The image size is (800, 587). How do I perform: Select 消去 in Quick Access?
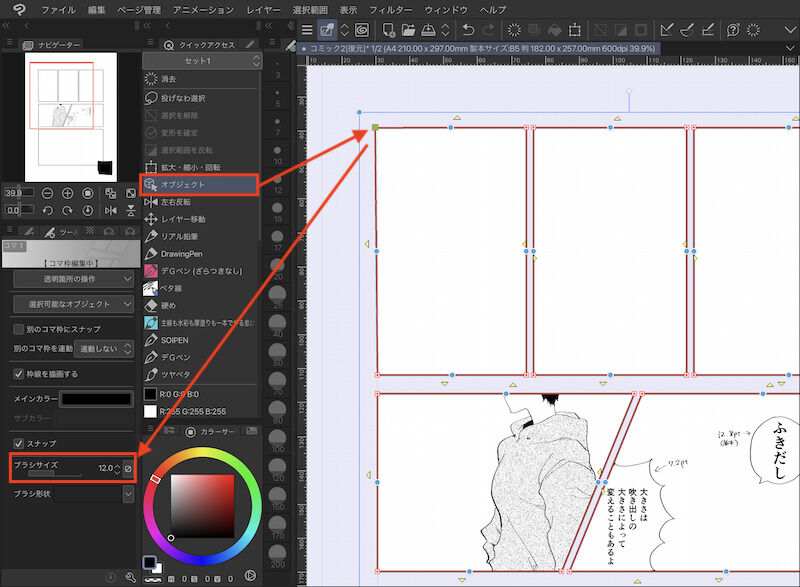click(201, 79)
